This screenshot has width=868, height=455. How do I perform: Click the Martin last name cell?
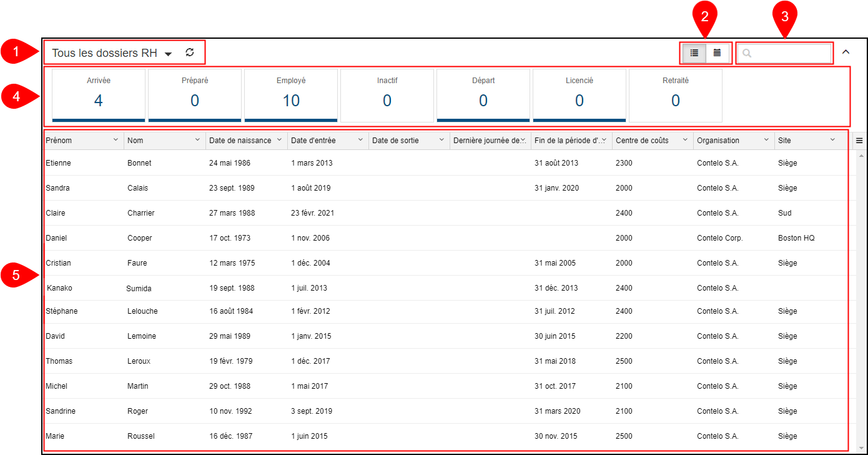point(138,386)
